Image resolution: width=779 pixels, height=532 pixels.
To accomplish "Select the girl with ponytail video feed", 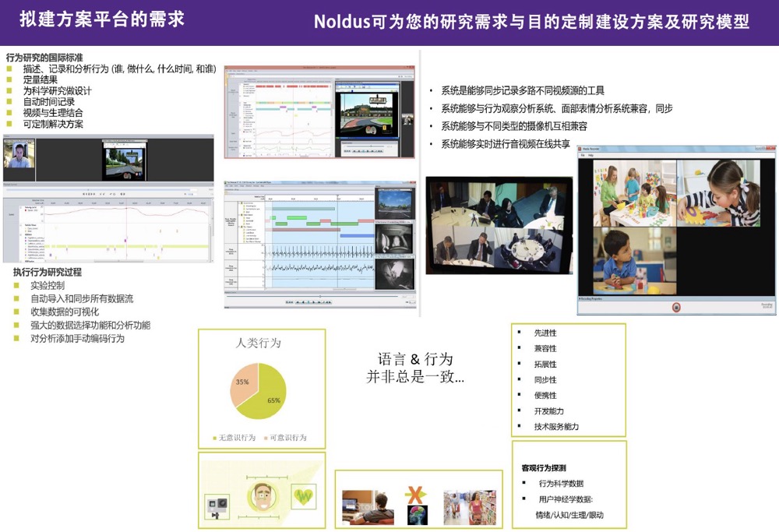I will pyautogui.click(x=718, y=193).
